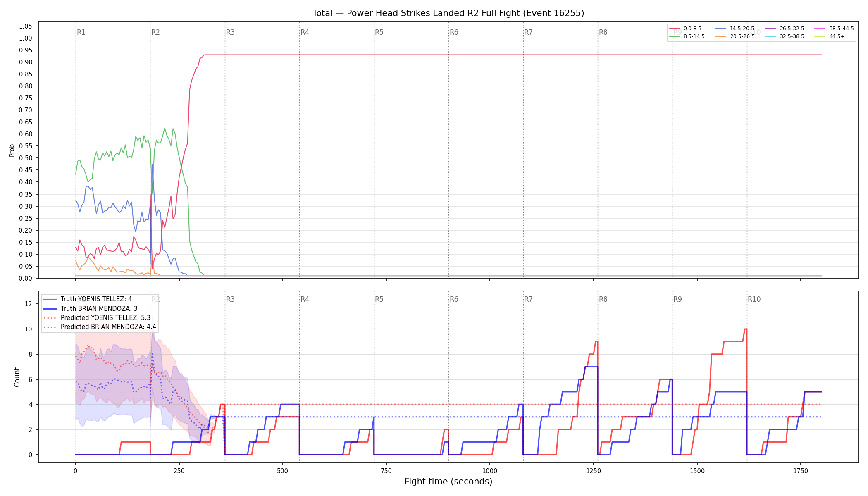Click the R3 marker in top chart

tap(230, 32)
